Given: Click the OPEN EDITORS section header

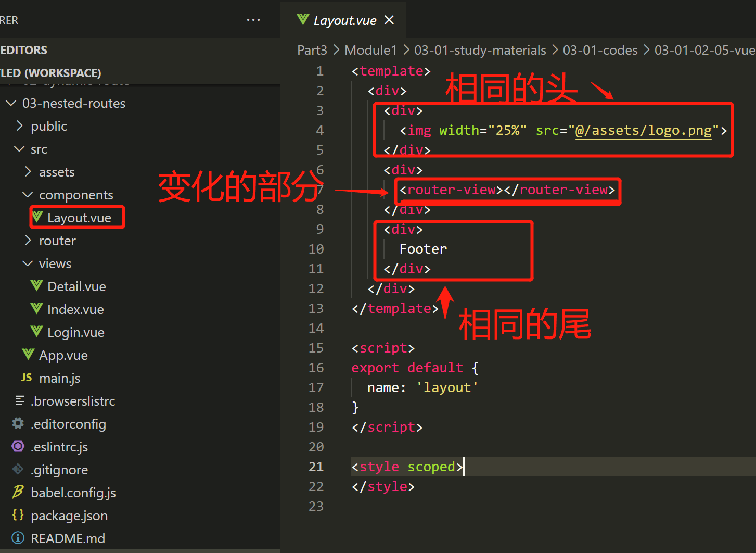Looking at the screenshot, I should pos(140,50).
